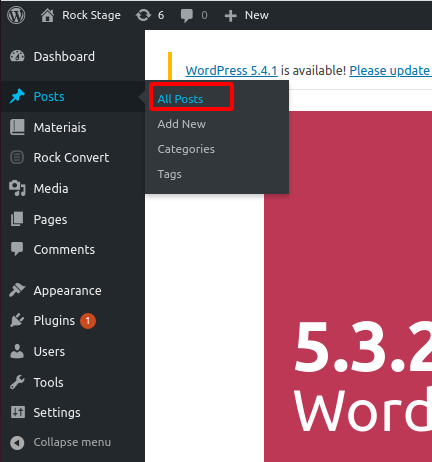Click the Pages icon in sidebar
Screen dimensions: 432x462
pos(17,219)
